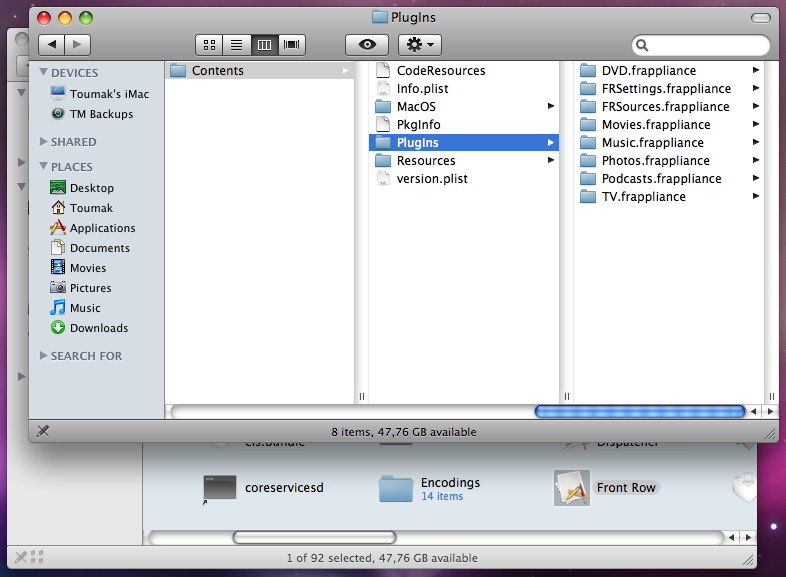The image size is (786, 577).
Task: Open Movies in sidebar
Action: click(x=78, y=268)
